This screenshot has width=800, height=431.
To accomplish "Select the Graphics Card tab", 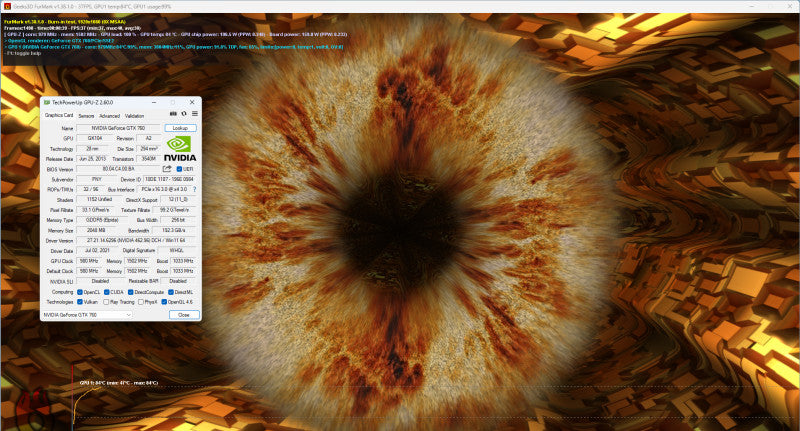I will pyautogui.click(x=59, y=115).
